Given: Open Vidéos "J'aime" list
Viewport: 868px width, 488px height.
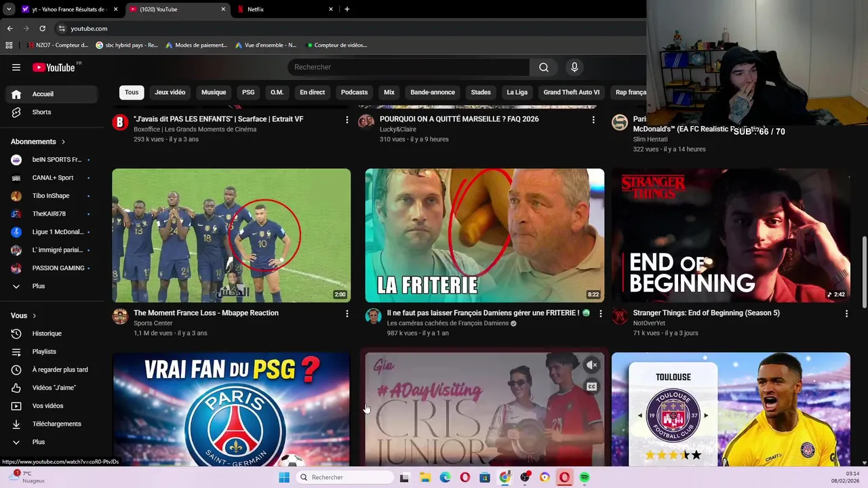Looking at the screenshot, I should tap(52, 388).
